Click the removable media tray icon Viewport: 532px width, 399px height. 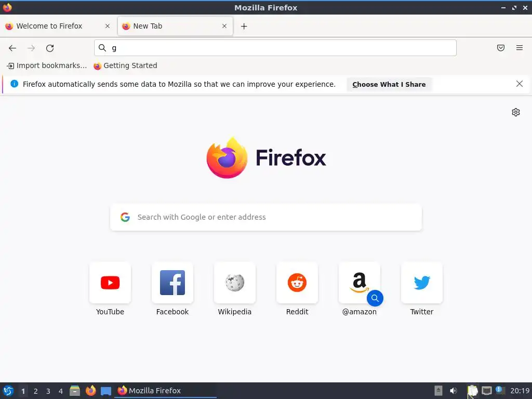point(438,391)
